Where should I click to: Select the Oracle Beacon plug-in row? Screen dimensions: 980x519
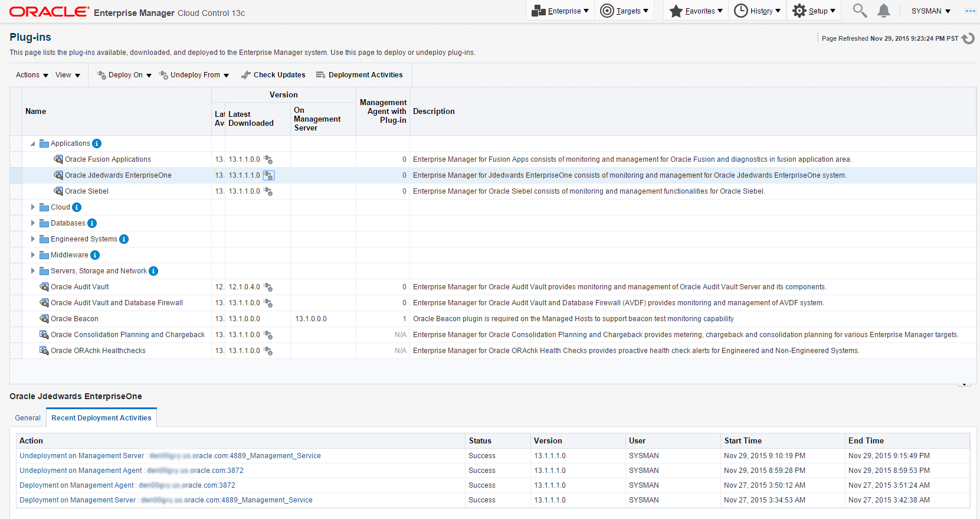coord(74,319)
